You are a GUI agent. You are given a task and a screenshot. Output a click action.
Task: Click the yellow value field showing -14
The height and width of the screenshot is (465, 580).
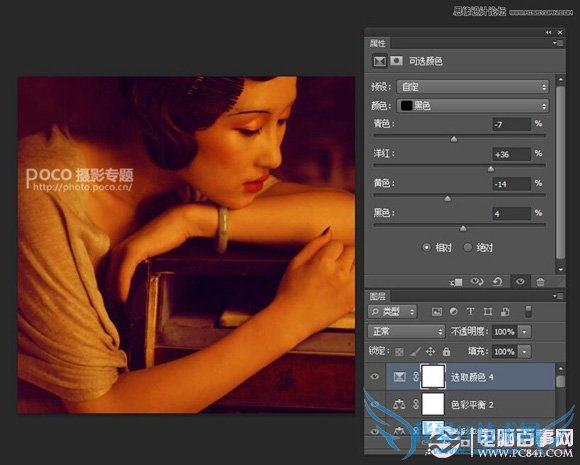click(x=512, y=184)
